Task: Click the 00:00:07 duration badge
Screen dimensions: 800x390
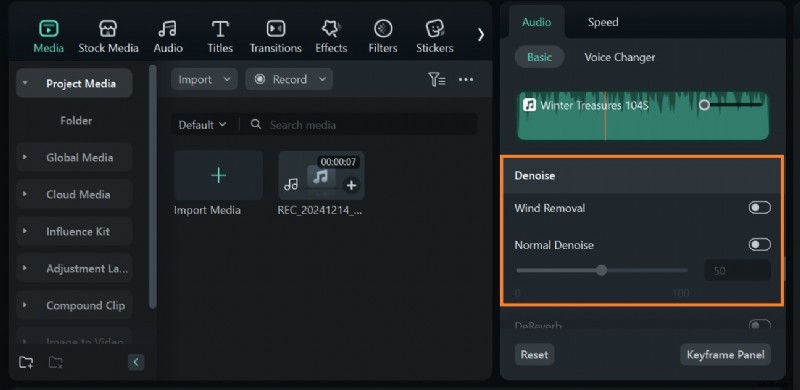Action: [x=339, y=162]
